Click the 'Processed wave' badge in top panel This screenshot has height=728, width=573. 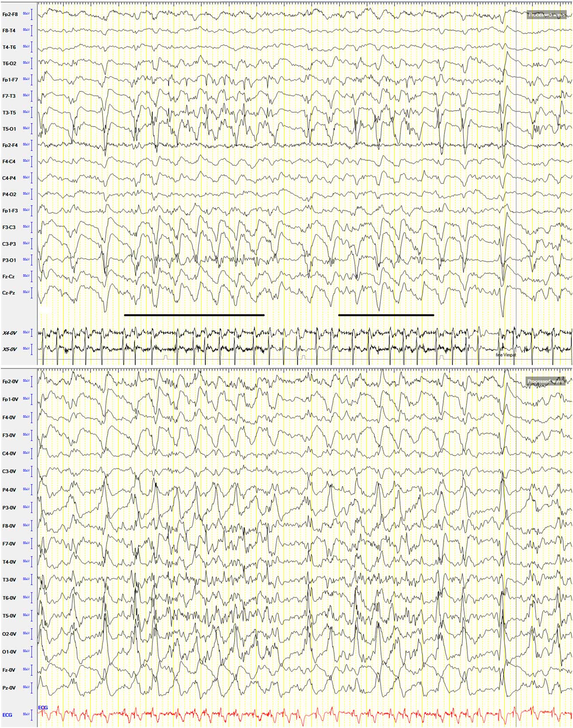(546, 15)
